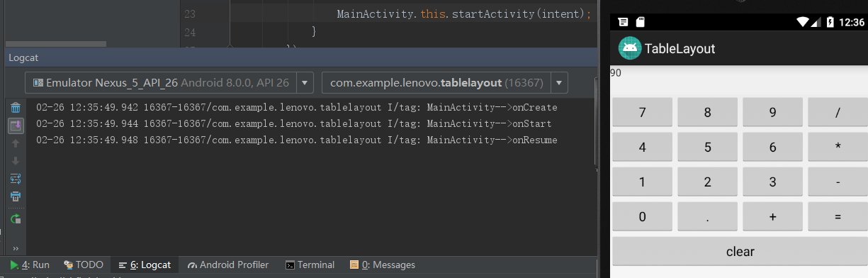Open the device dropdown Emulator Nexus_5_API_26
868x278 pixels.
[169, 83]
